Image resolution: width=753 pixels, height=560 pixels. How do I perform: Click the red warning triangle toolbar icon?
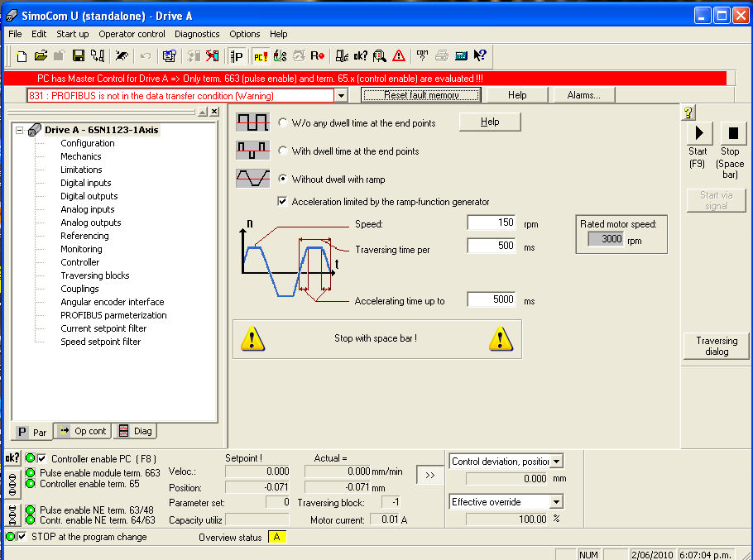coord(399,56)
